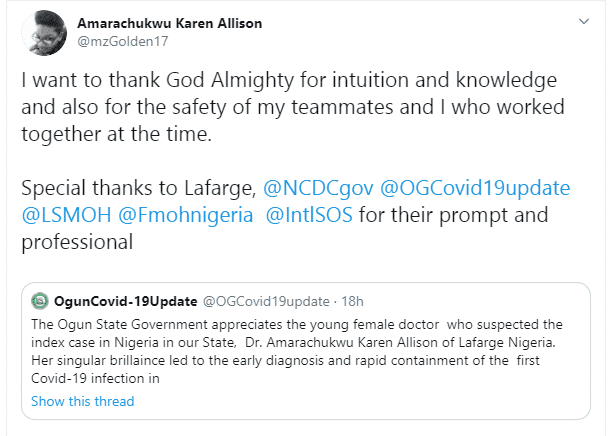The height and width of the screenshot is (436, 609).
Task: Click the Show this thread link
Action: (x=82, y=401)
